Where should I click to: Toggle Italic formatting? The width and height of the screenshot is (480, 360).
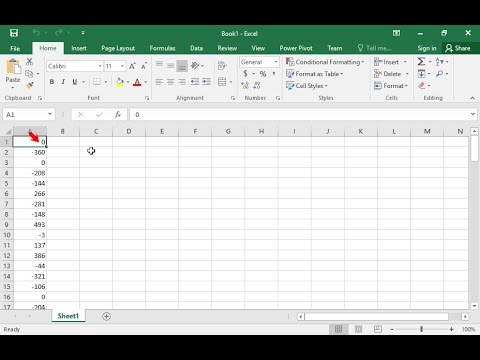pos(63,82)
